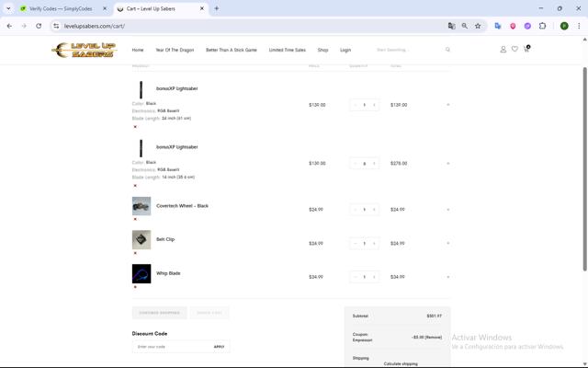Click the Calculate shipping link

401,364
